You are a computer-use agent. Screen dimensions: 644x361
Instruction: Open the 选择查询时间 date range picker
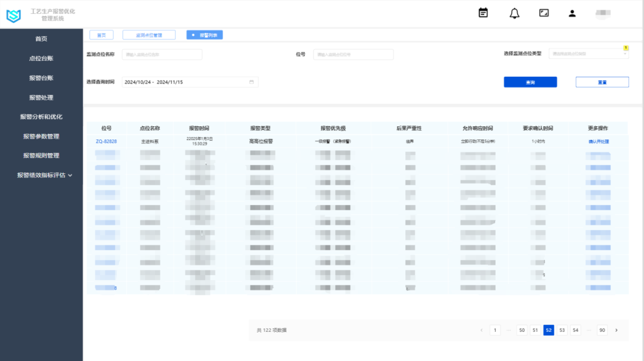tap(190, 82)
